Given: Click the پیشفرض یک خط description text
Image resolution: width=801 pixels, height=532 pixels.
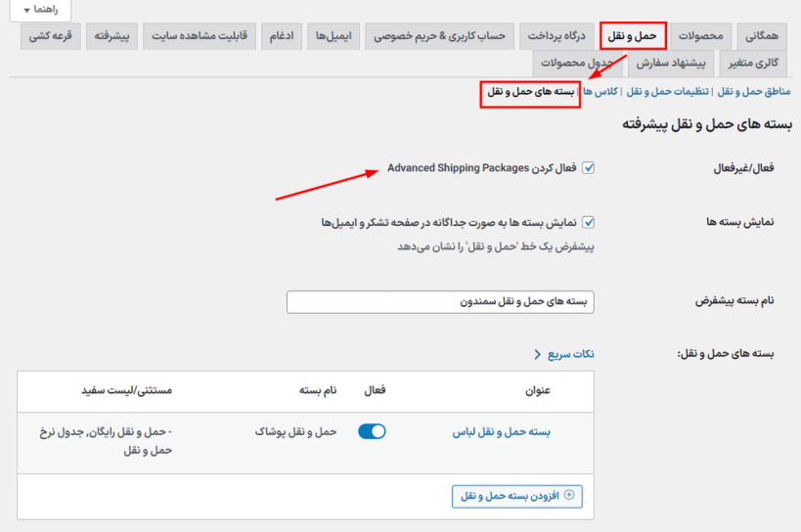Looking at the screenshot, I should [496, 247].
